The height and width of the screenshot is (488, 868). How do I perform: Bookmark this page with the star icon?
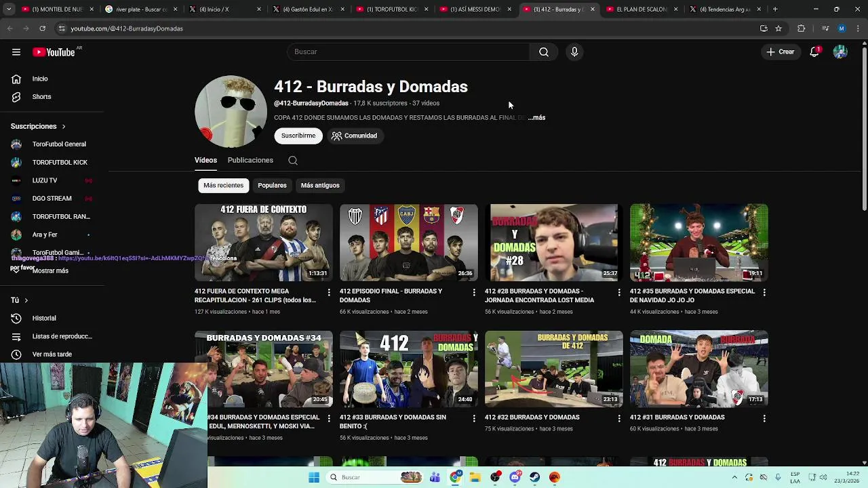[778, 28]
